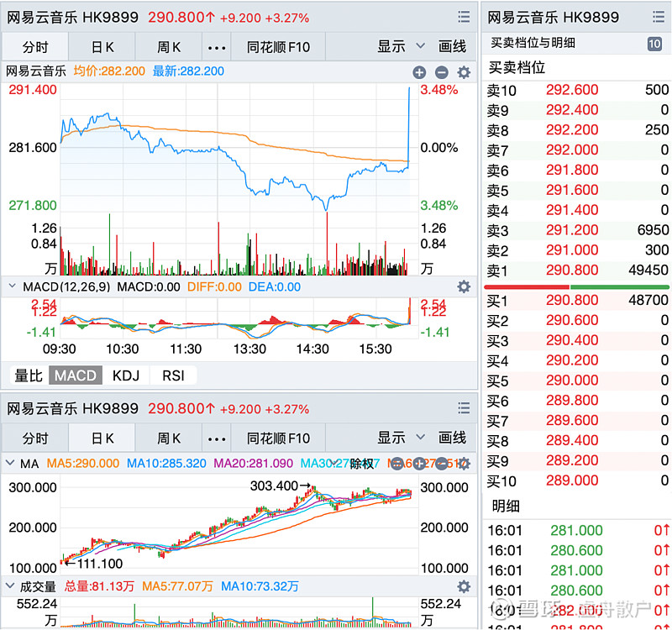The width and height of the screenshot is (672, 630).
Task: Click 111.100 low marker on daily chart
Action: point(100,563)
